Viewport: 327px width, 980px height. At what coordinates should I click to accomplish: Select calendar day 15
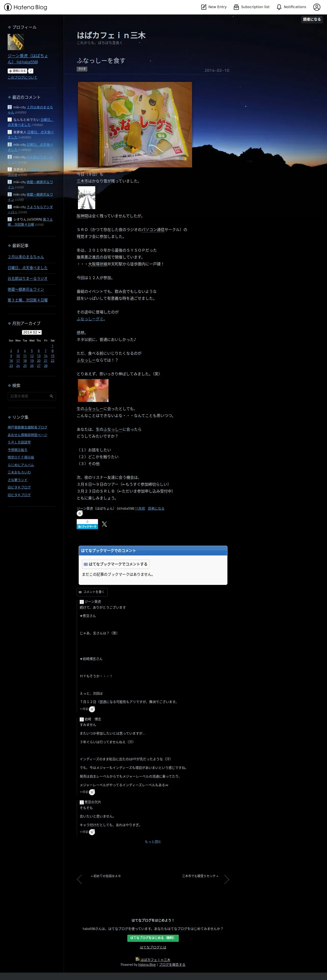(x=52, y=356)
